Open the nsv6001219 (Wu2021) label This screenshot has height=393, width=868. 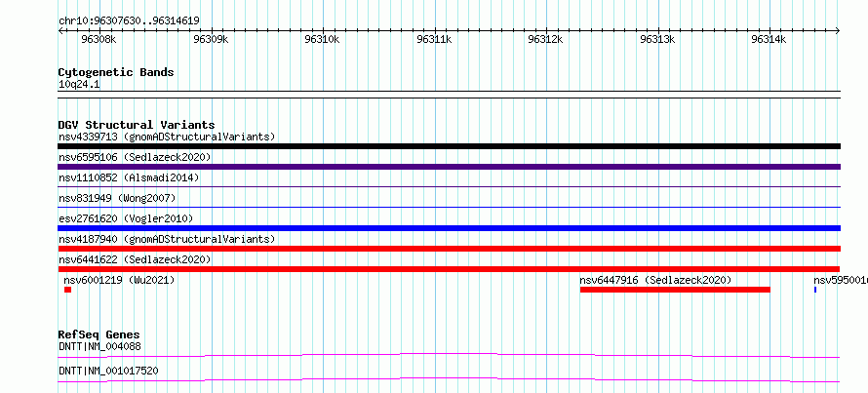tap(120, 280)
